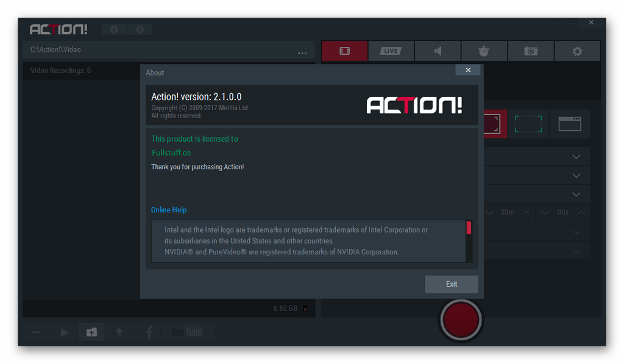Viewport: 624px width, 364px height.
Task: Decrease the 00s seconds value
Action: (545, 212)
